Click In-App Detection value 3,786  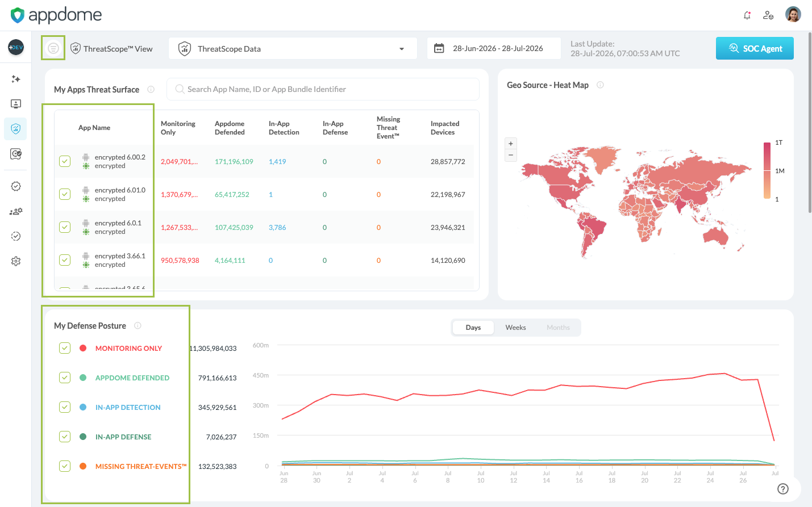pos(277,228)
